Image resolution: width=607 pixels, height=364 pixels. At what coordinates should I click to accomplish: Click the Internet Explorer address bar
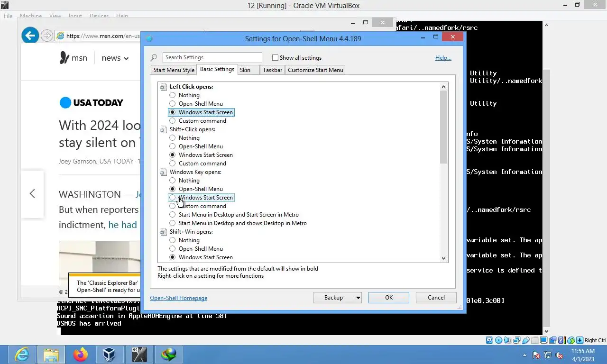pyautogui.click(x=99, y=36)
